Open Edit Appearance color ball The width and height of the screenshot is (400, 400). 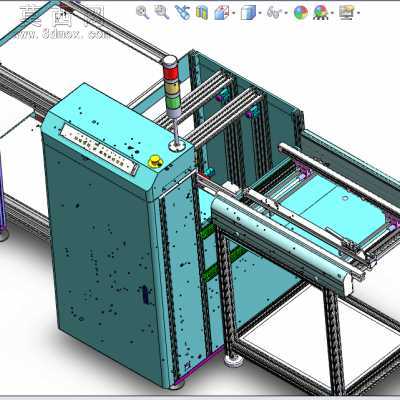pyautogui.click(x=301, y=13)
